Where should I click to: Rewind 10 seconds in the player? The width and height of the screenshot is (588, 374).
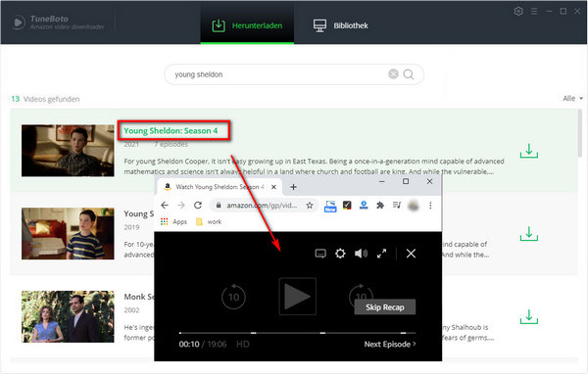pos(233,297)
